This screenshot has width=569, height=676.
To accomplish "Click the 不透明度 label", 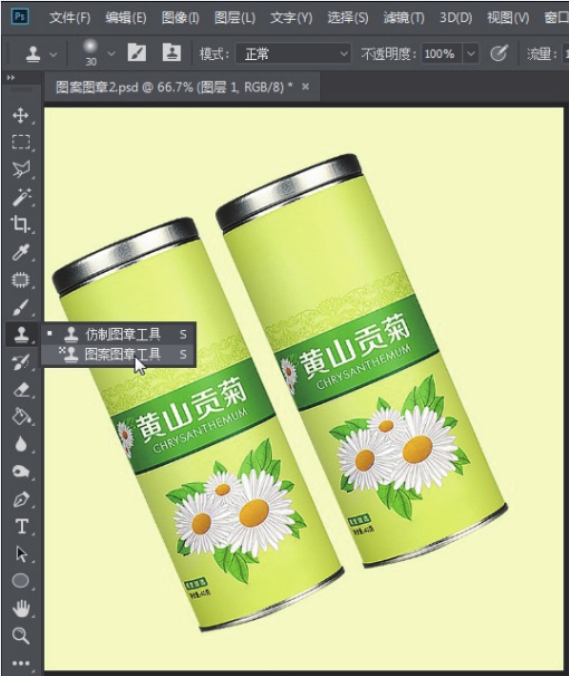I will [388, 54].
